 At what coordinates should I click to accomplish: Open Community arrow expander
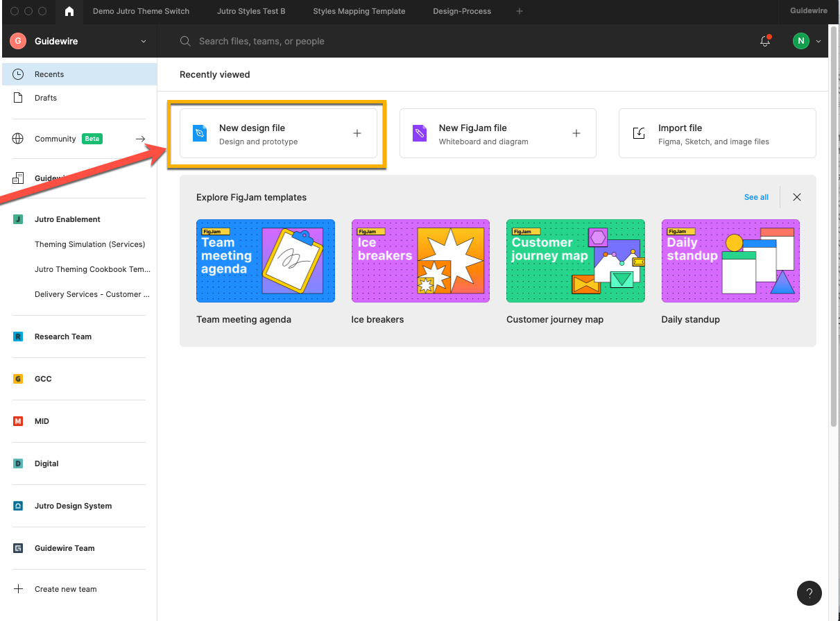(x=140, y=139)
